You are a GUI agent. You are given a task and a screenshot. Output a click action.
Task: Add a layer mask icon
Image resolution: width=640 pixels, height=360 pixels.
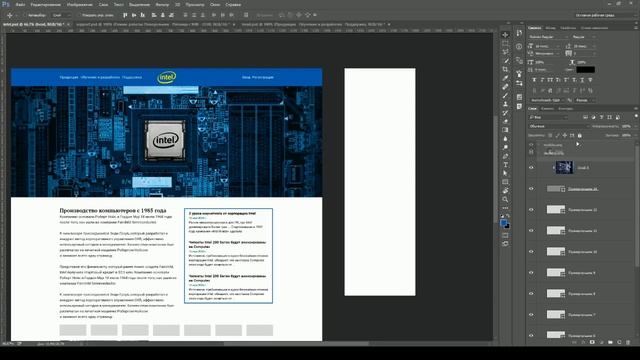pyautogui.click(x=592, y=342)
